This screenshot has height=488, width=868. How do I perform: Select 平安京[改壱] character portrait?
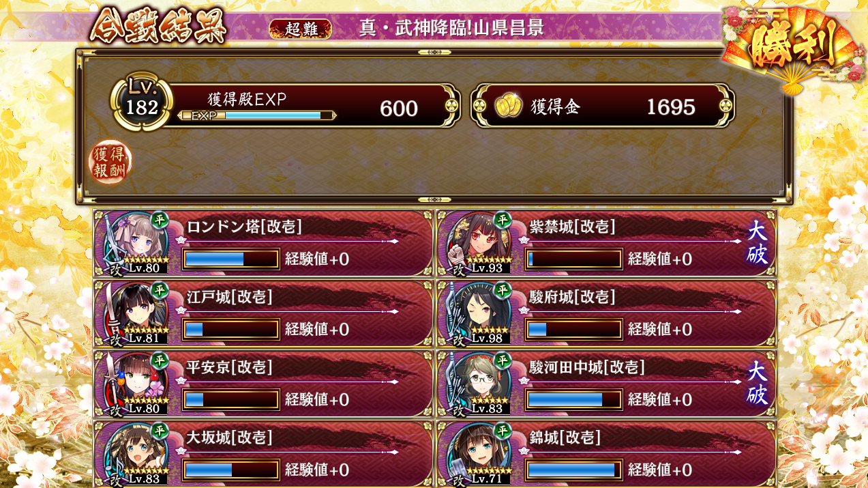pyautogui.click(x=134, y=384)
